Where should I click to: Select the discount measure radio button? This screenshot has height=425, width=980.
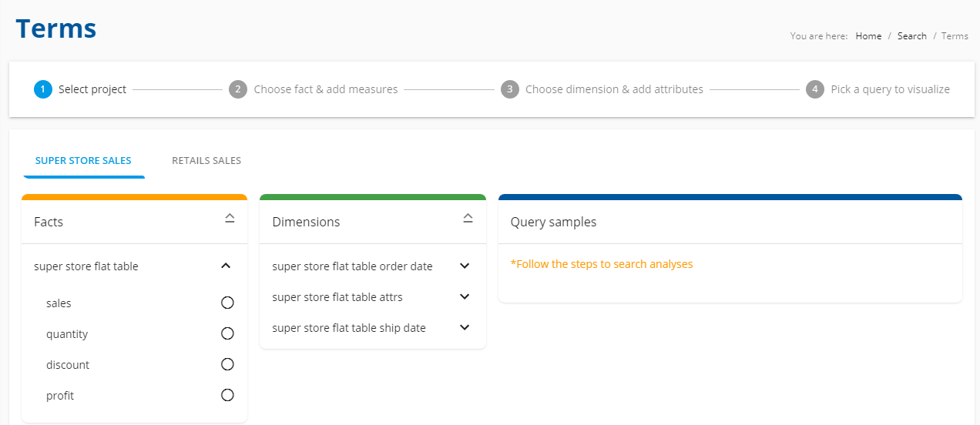227,364
